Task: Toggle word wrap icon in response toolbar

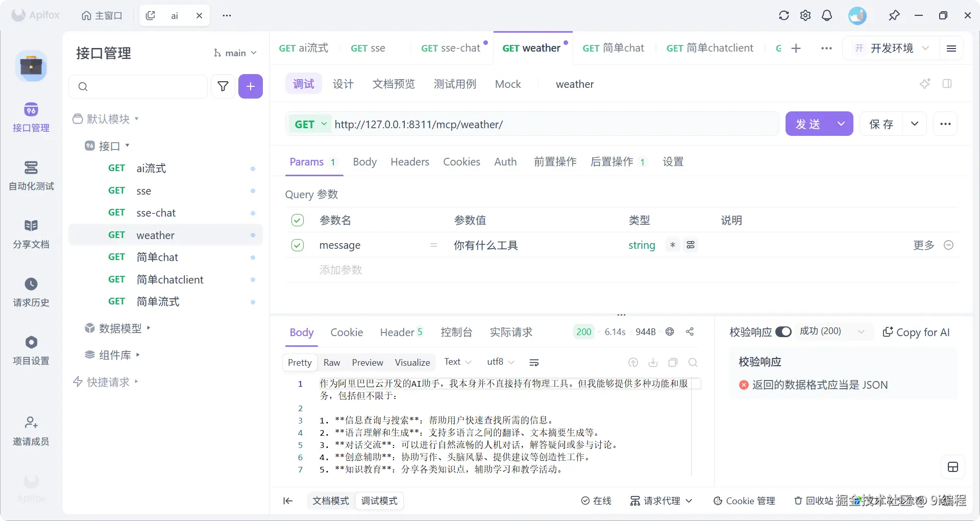Action: click(x=534, y=363)
